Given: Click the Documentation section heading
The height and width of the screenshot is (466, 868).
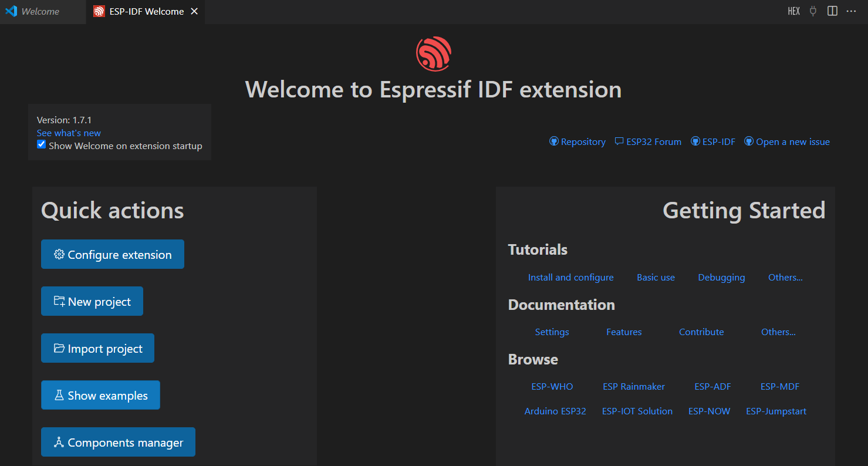Looking at the screenshot, I should pyautogui.click(x=561, y=305).
